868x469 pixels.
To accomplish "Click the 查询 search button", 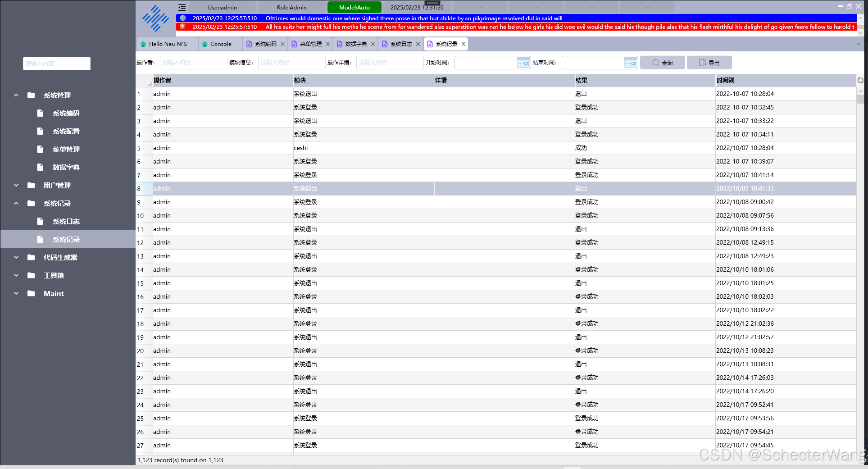I will click(663, 63).
